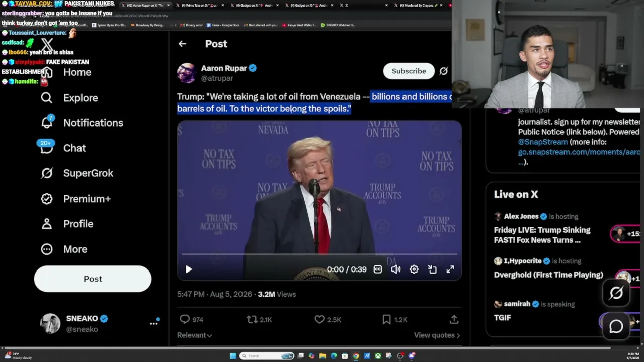The image size is (644, 362).
Task: Open Premium+ verified badge icon
Action: pyautogui.click(x=47, y=199)
